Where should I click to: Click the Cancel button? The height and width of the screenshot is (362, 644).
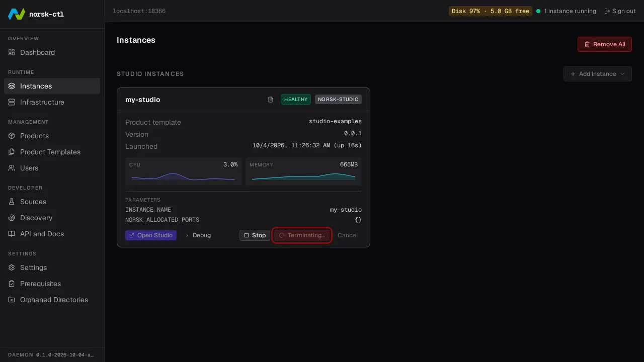coord(348,235)
